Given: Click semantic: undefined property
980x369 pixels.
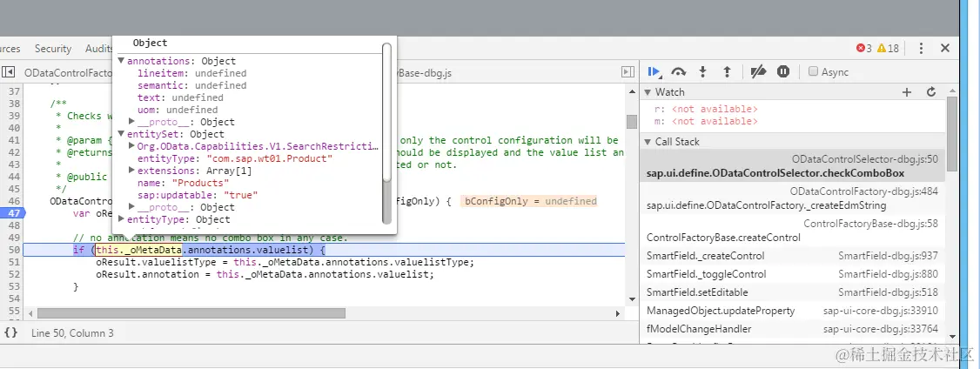Looking at the screenshot, I should [x=191, y=85].
